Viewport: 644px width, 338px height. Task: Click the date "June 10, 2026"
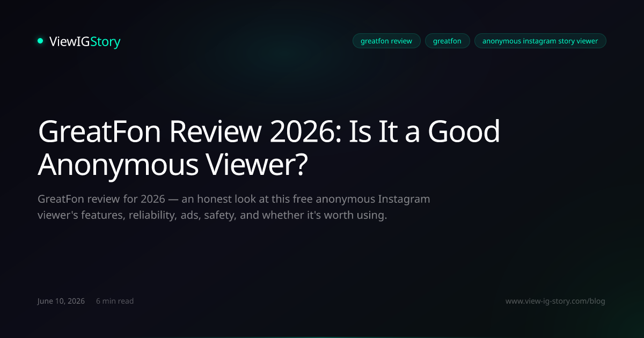click(x=61, y=301)
